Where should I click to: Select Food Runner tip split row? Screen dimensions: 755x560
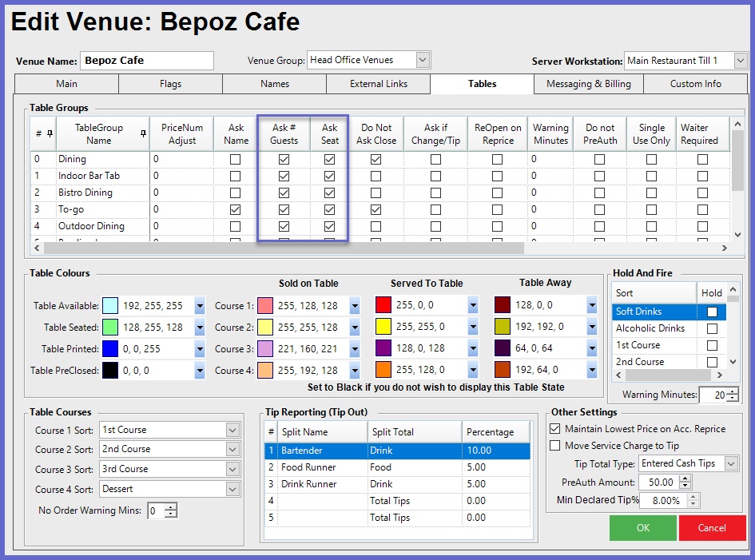pyautogui.click(x=397, y=467)
